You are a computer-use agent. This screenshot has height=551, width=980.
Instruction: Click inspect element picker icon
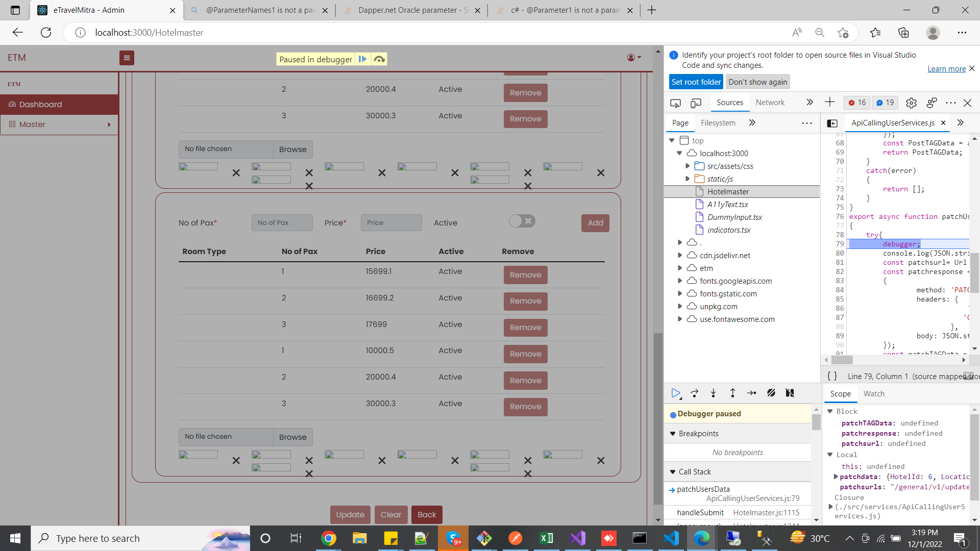point(675,103)
